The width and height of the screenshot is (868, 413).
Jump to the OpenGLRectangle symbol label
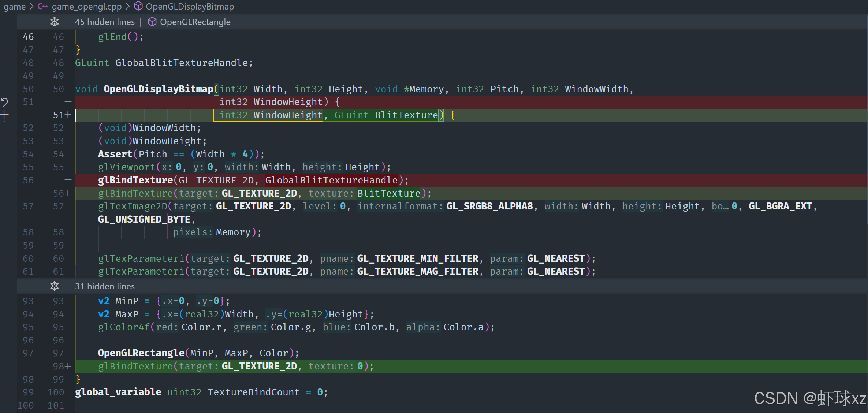pos(195,22)
